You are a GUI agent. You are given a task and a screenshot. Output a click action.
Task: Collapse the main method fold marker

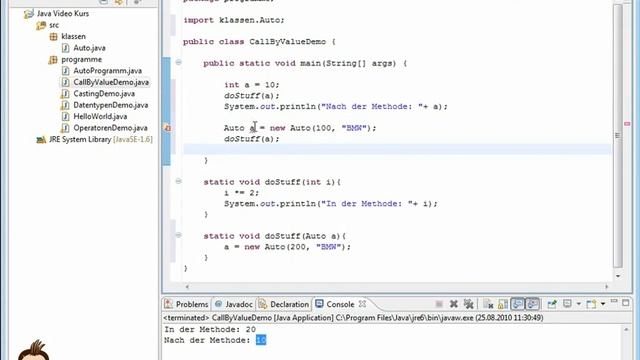[x=178, y=62]
